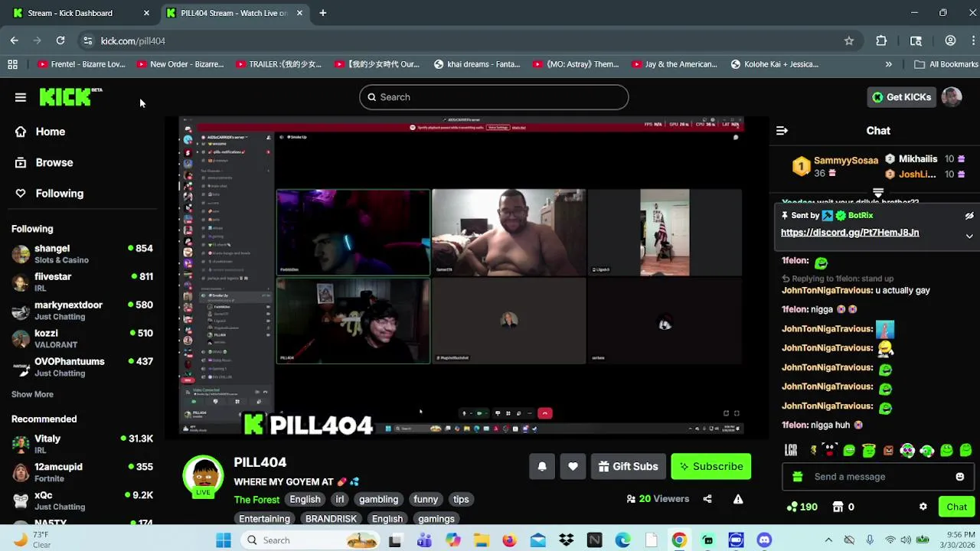Screen dimensions: 980x551
Task: Click the Kick logo
Action: [x=70, y=97]
